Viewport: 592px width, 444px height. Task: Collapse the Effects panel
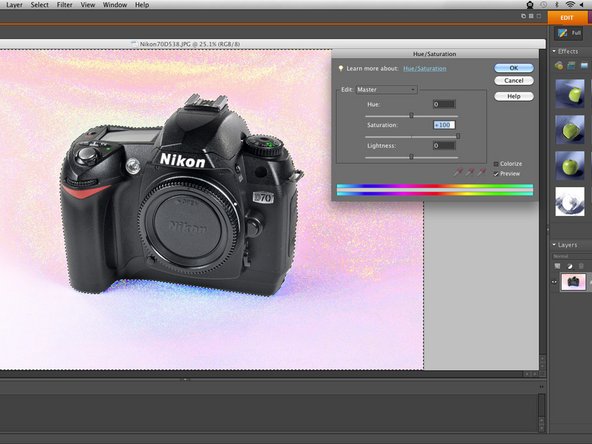pos(554,51)
